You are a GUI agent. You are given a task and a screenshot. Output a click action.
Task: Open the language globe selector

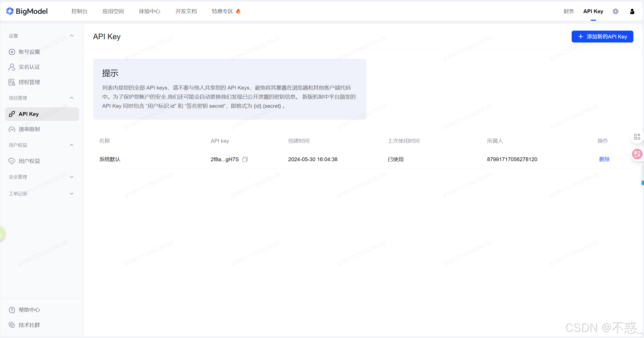(615, 11)
